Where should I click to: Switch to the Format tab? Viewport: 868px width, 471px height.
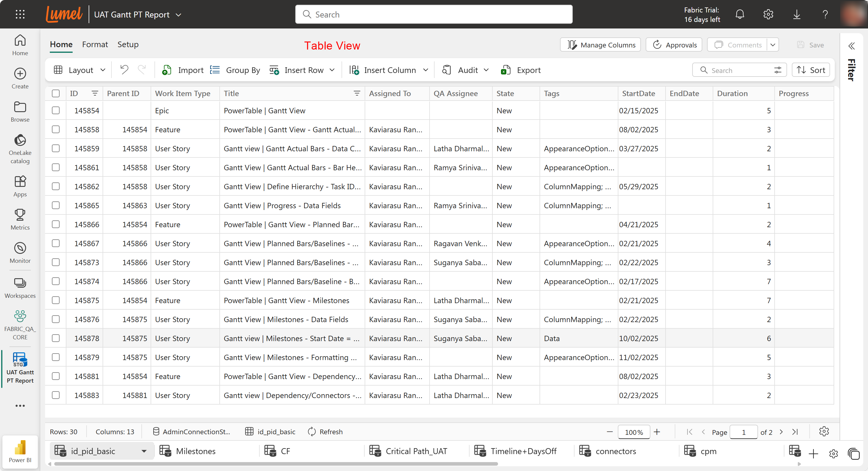pos(95,44)
